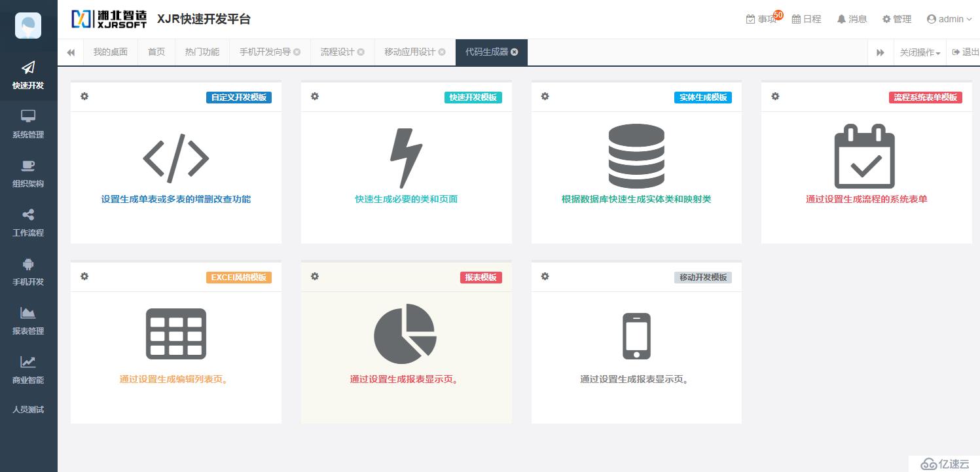Click text 设置生成单表或多表的增删改查功能
Viewport: 980px width, 472px height.
click(x=176, y=199)
